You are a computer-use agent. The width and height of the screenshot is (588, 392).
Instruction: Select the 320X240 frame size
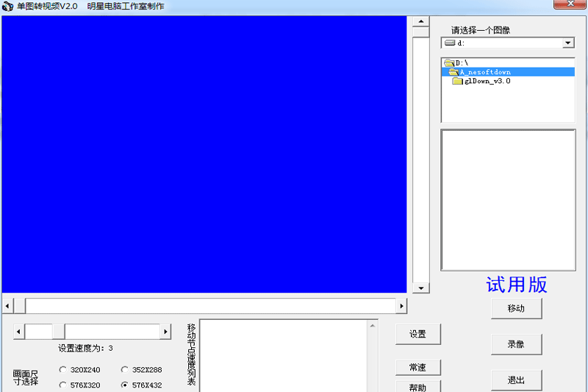click(80, 369)
